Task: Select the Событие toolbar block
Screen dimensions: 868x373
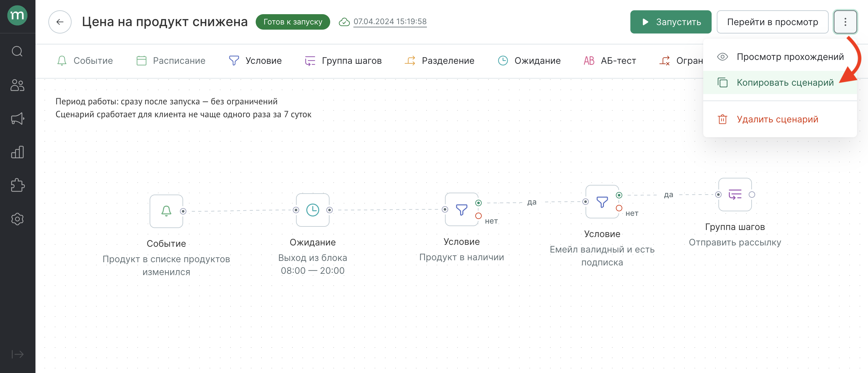Action: [x=84, y=61]
